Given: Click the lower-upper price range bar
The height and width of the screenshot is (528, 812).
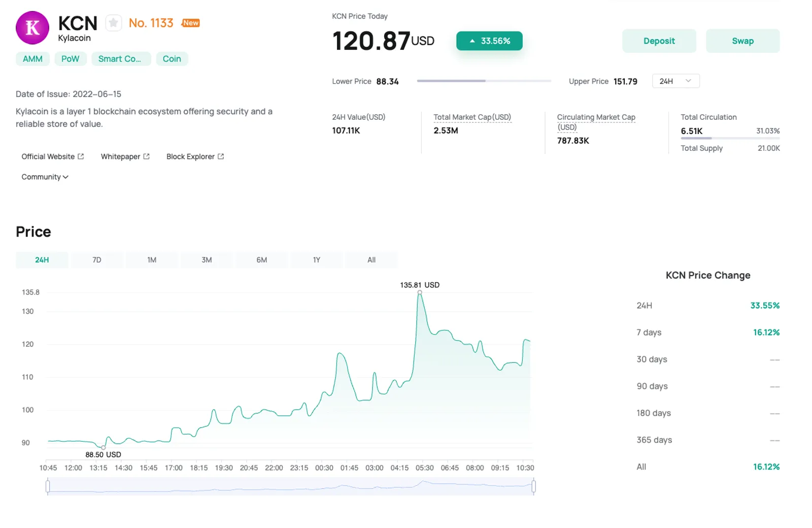Looking at the screenshot, I should [x=484, y=81].
